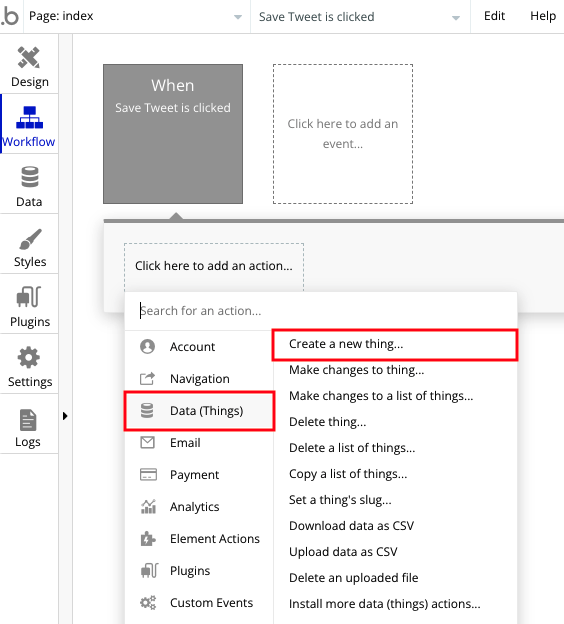Expand the sidebar panel arrow beside Logs

65,416
